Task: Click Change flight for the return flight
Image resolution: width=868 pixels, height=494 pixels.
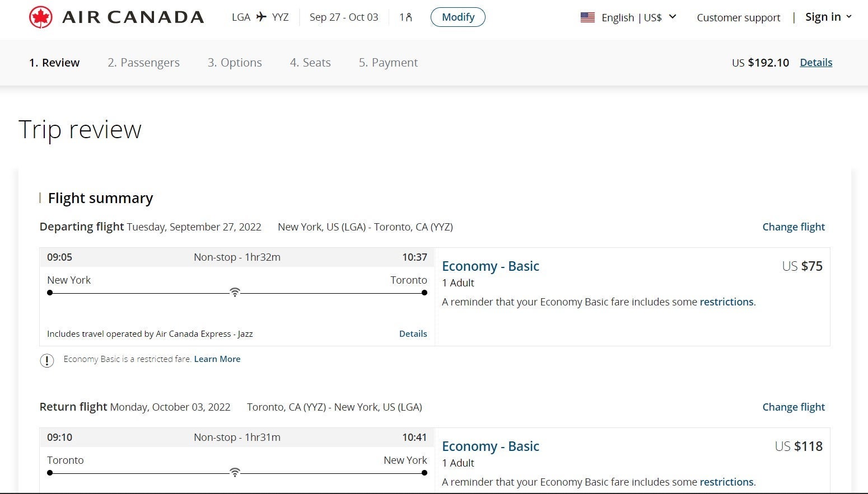Action: tap(793, 407)
